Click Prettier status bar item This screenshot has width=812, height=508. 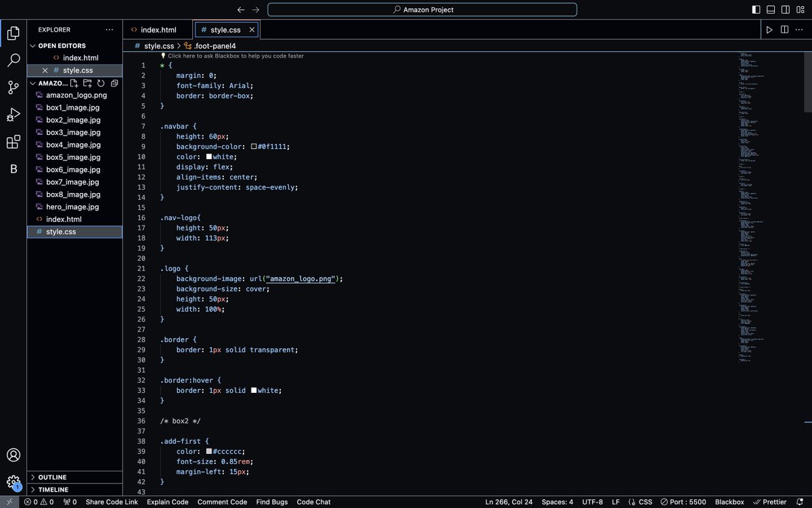(769, 502)
